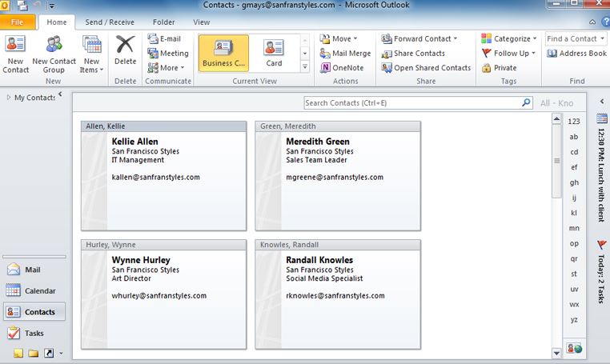Schedule a Meeting with contact

168,53
